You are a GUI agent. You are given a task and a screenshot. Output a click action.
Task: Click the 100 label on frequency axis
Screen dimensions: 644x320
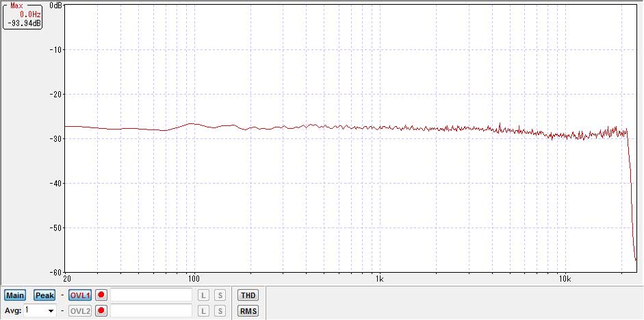tap(194, 279)
